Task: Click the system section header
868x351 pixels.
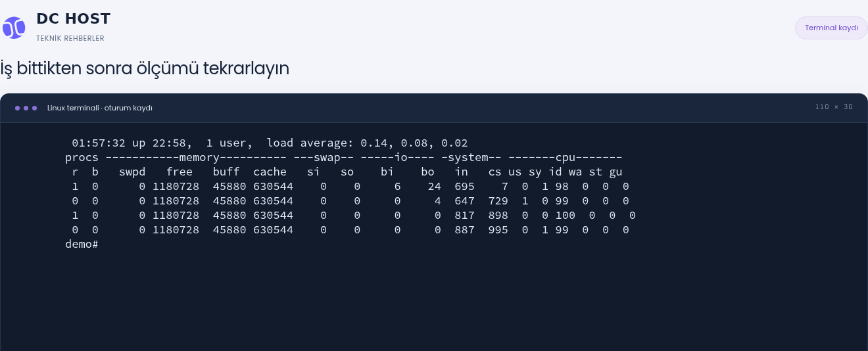Action: [x=471, y=158]
